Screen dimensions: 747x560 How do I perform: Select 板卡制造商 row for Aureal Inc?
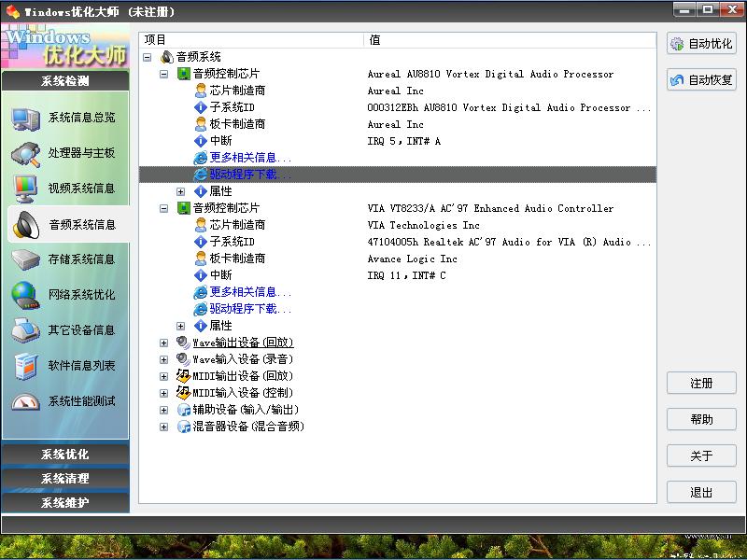pyautogui.click(x=398, y=124)
